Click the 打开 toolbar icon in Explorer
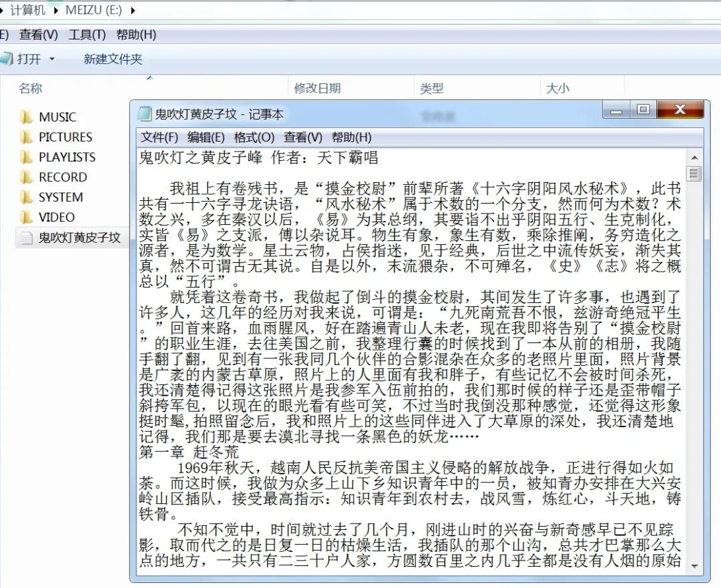This screenshot has height=588, width=721. click(x=6, y=59)
